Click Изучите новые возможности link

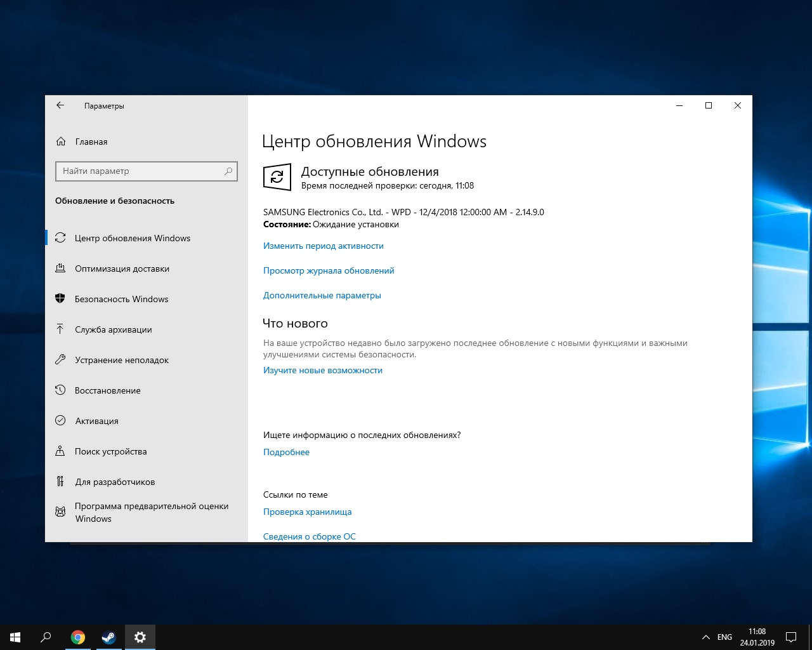(323, 370)
